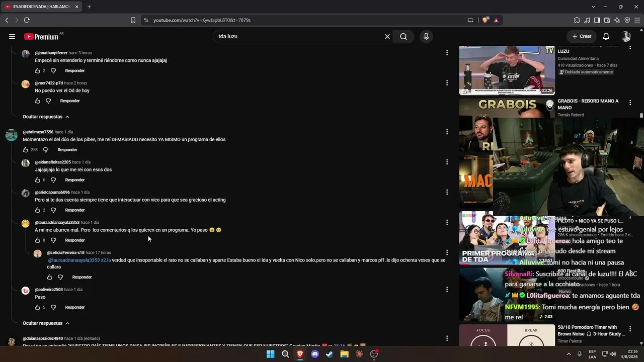Screen dimensions: 644x362
Task: Open the Brave Shields icon
Action: [485, 20]
